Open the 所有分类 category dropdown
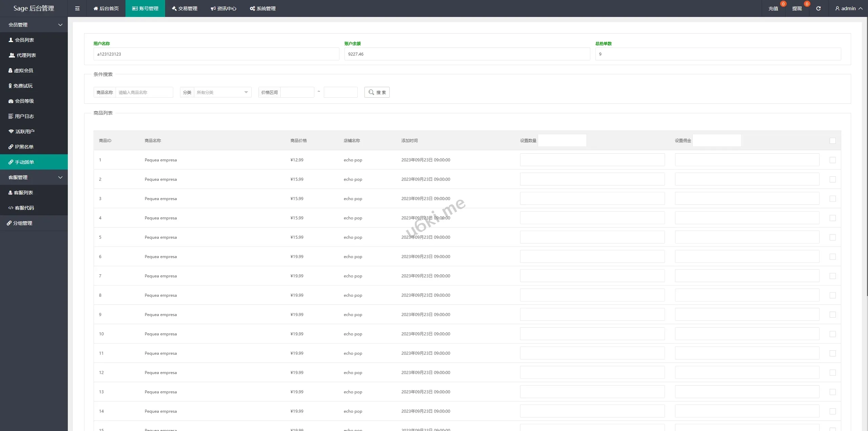The height and width of the screenshot is (431, 868). (x=222, y=92)
